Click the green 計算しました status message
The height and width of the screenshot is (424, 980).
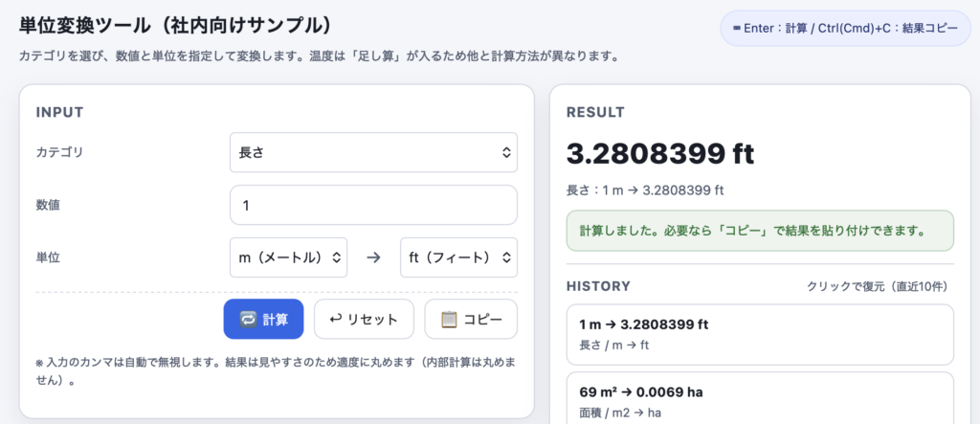pyautogui.click(x=760, y=231)
